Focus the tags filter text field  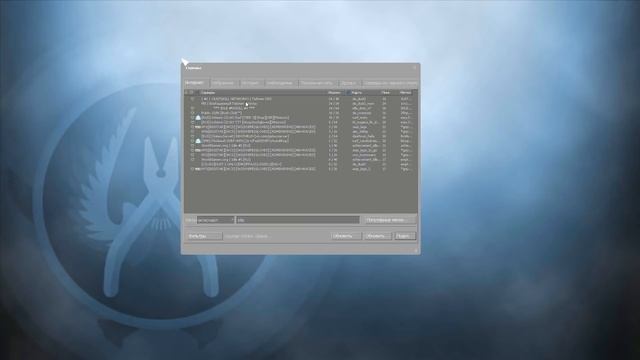click(298, 220)
